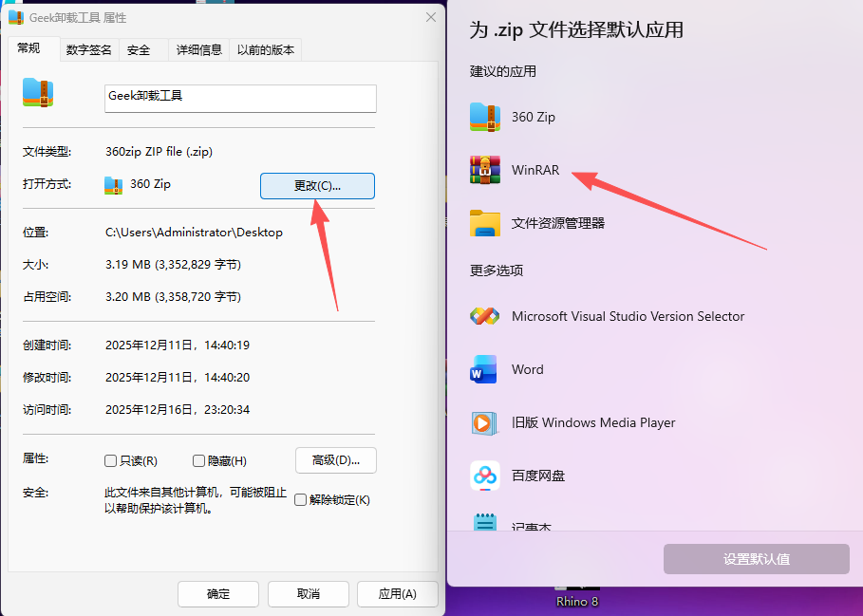Select Word from 更多选项 list

coord(528,369)
